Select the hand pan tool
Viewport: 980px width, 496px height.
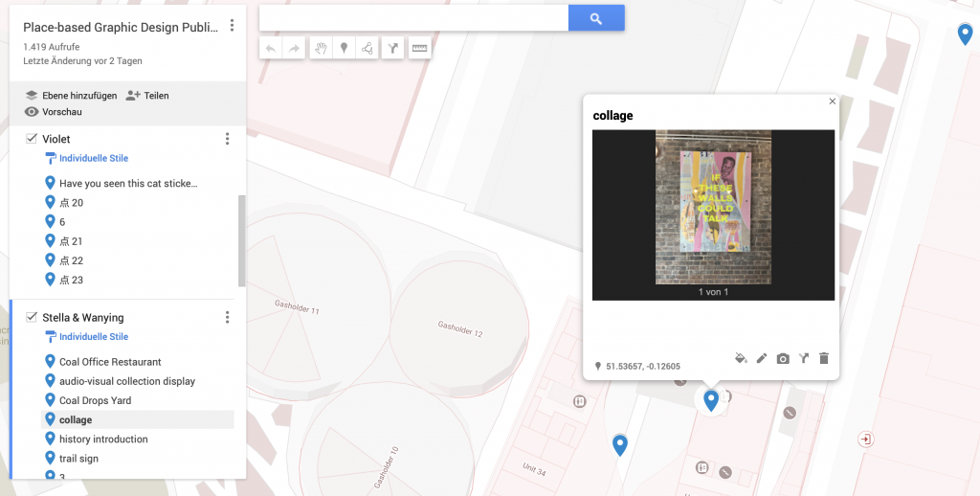coord(321,48)
